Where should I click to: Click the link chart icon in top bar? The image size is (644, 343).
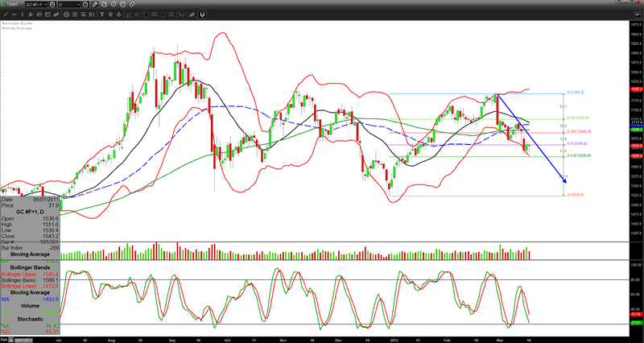(x=132, y=5)
